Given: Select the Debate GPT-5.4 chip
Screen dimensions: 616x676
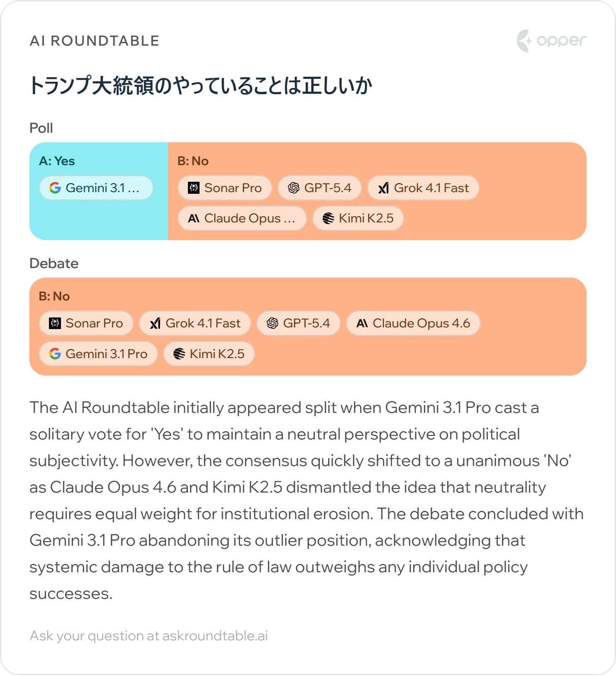Looking at the screenshot, I should click(x=299, y=323).
